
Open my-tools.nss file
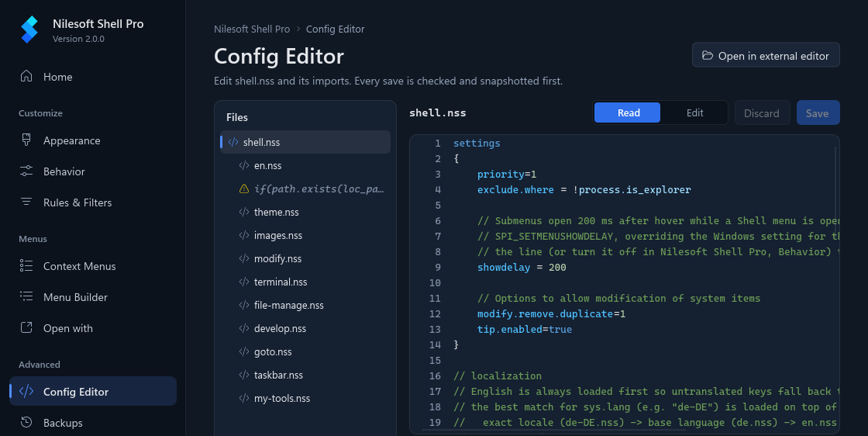tap(305, 398)
